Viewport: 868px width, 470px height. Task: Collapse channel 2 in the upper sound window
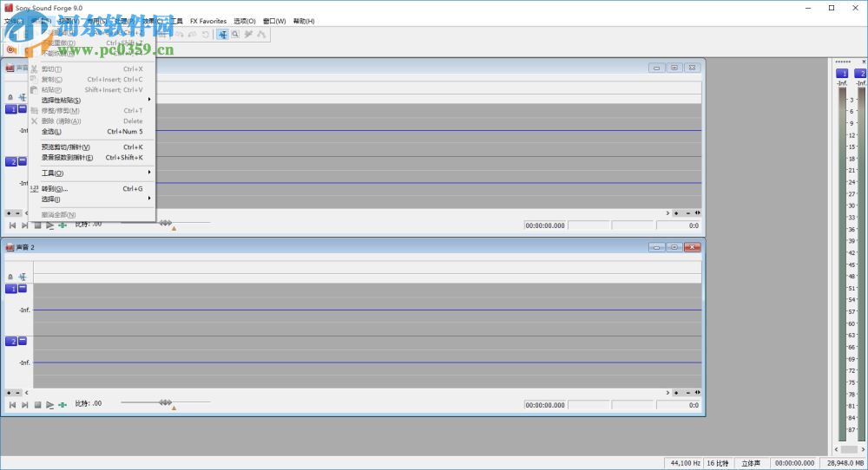tap(23, 161)
